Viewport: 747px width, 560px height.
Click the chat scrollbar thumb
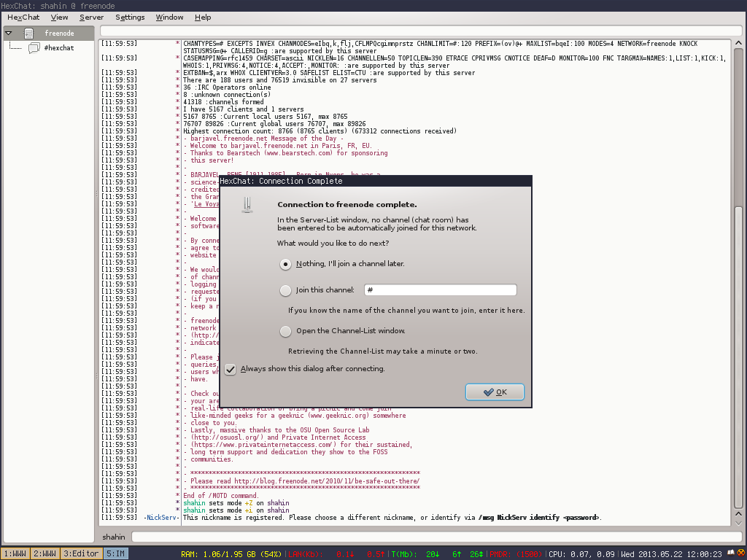coord(738,357)
